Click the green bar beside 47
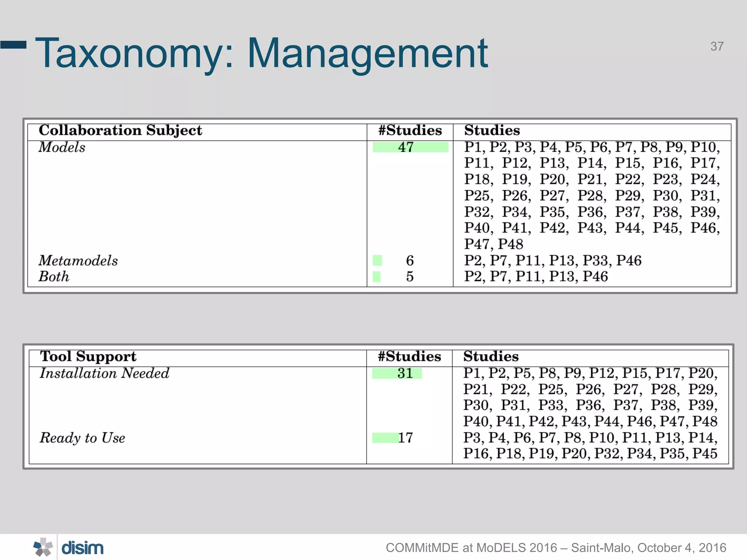 [410, 147]
